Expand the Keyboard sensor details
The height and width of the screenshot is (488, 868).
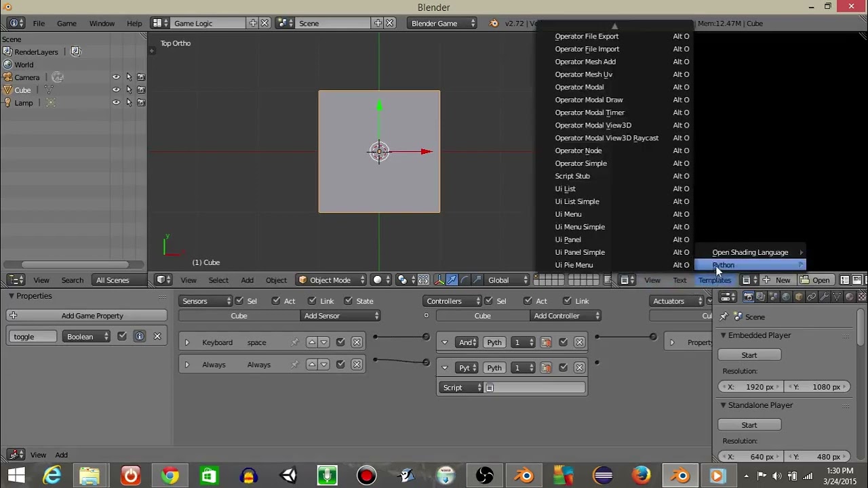point(186,342)
